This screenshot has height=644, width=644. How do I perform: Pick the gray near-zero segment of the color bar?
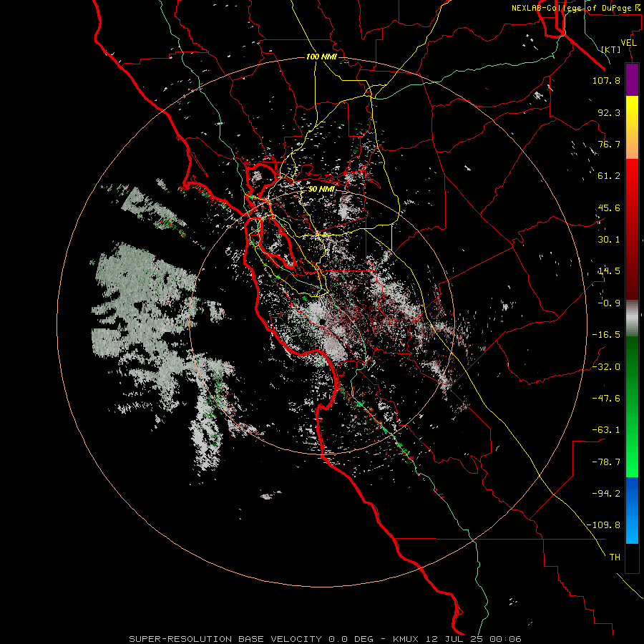click(x=632, y=318)
